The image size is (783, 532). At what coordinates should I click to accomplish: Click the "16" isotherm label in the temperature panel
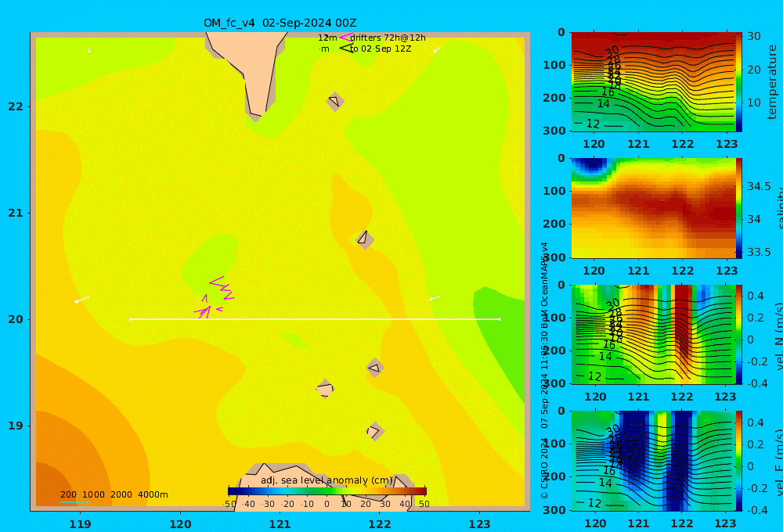[x=608, y=92]
